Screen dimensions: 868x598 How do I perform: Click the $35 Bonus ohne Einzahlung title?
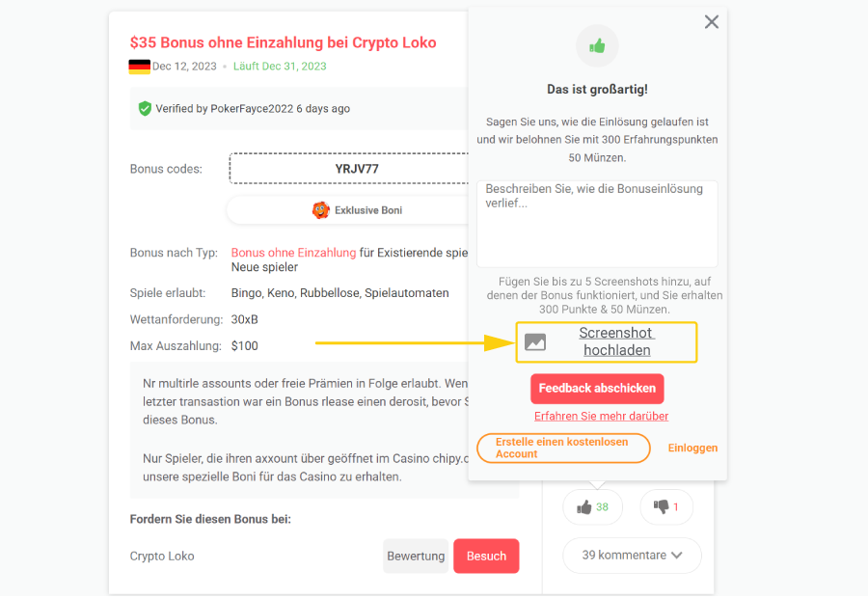point(283,42)
